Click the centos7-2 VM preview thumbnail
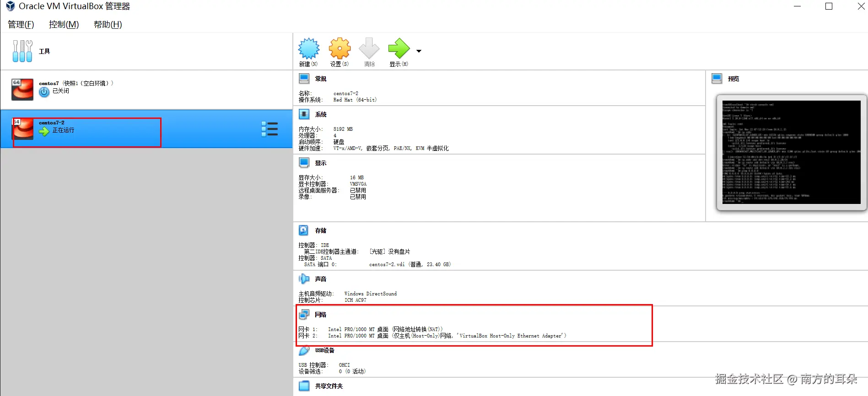This screenshot has height=396, width=868. 791,152
